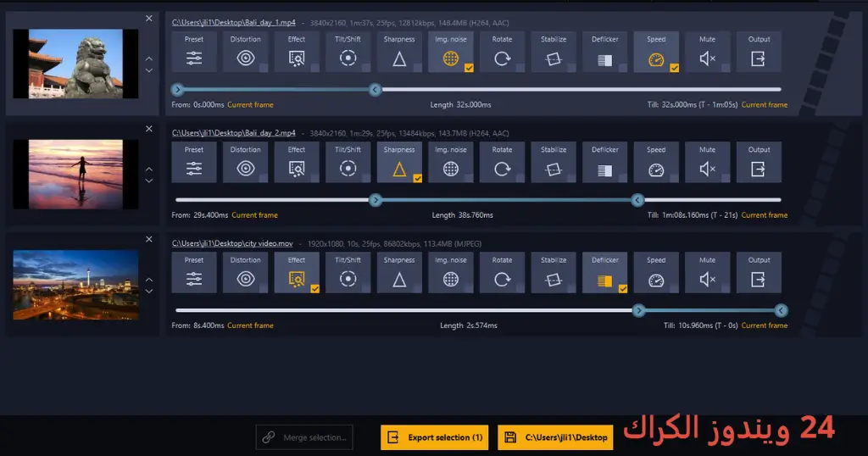Select the sunset beach video thumbnail
The height and width of the screenshot is (456, 868).
75,174
